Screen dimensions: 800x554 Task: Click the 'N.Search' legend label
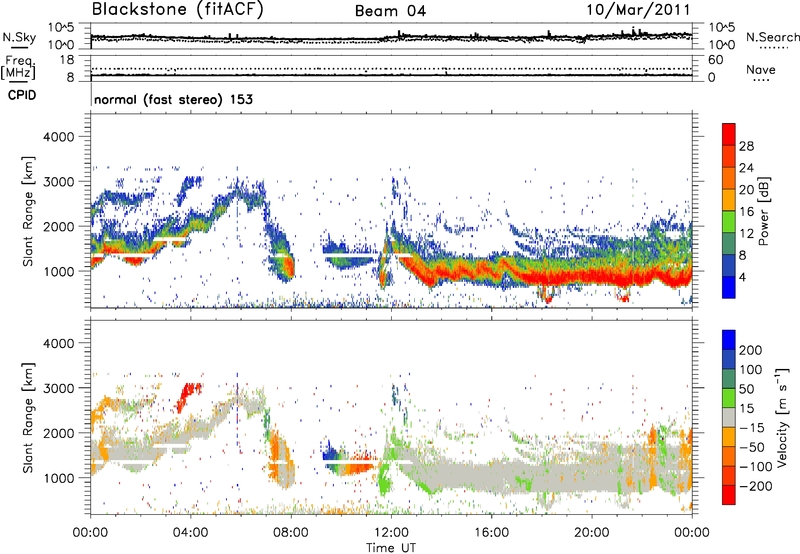(772, 37)
